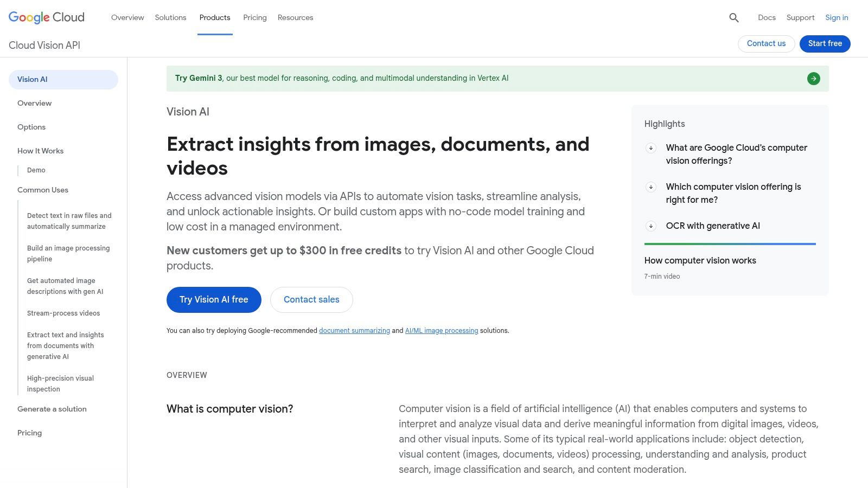Open search on the Google Cloud site
This screenshot has height=488, width=868.
pyautogui.click(x=733, y=17)
